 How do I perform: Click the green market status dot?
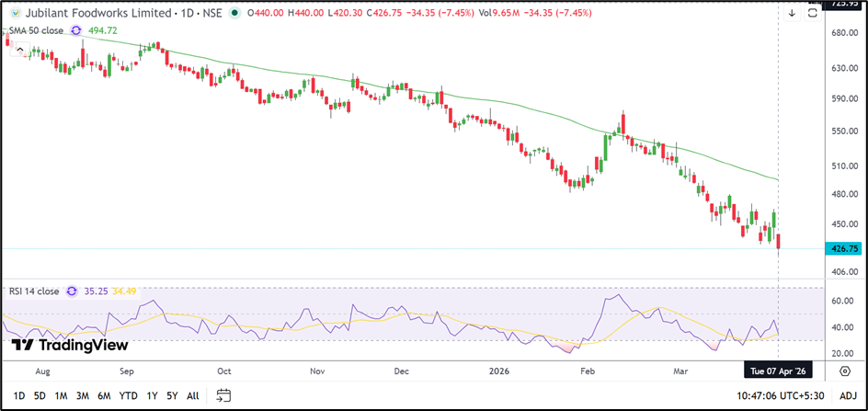click(x=236, y=14)
